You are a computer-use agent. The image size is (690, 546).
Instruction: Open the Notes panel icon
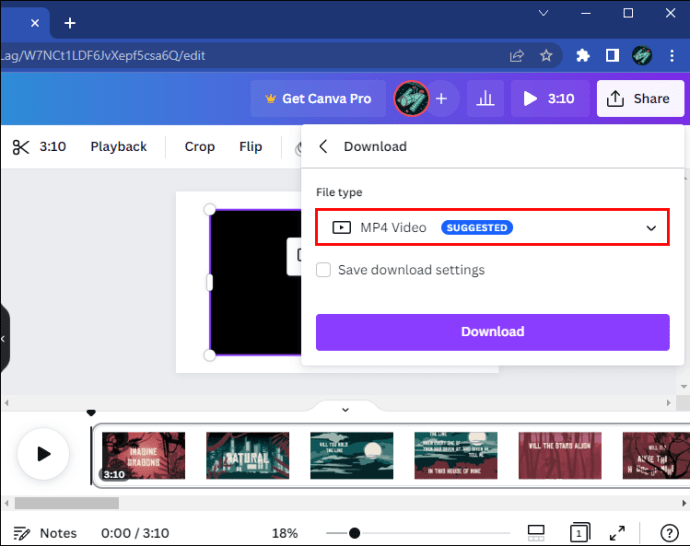(22, 533)
